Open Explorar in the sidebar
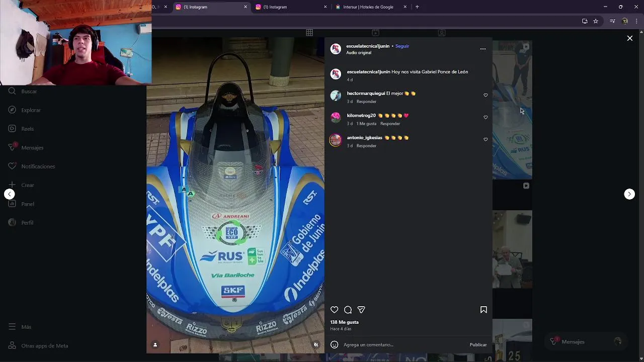This screenshot has width=644, height=362. (x=25, y=110)
